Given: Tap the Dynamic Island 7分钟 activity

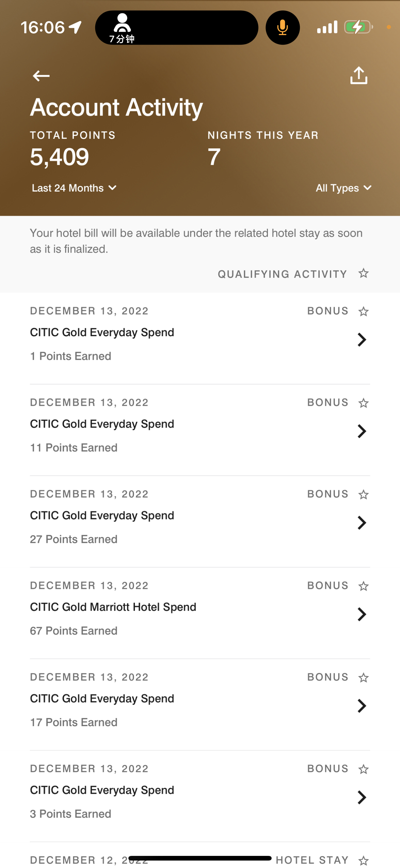Looking at the screenshot, I should (x=177, y=28).
